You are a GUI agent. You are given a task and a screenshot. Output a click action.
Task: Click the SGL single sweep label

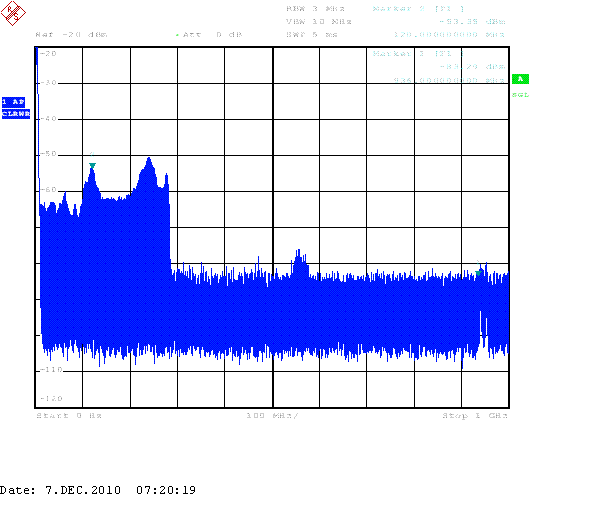tap(520, 95)
